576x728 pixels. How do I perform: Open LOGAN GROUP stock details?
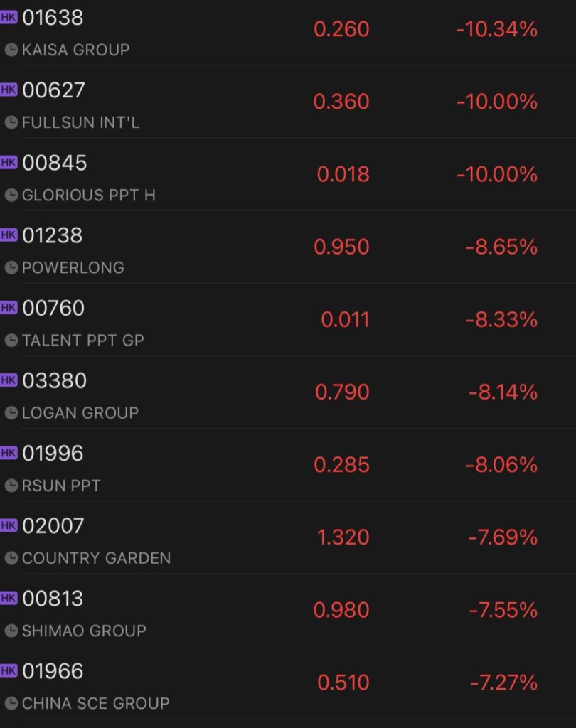click(x=288, y=392)
